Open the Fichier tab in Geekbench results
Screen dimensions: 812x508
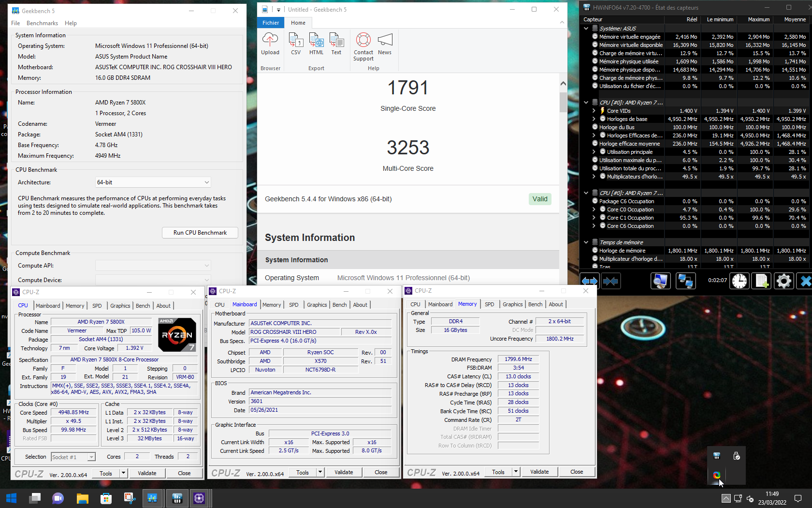click(x=271, y=23)
